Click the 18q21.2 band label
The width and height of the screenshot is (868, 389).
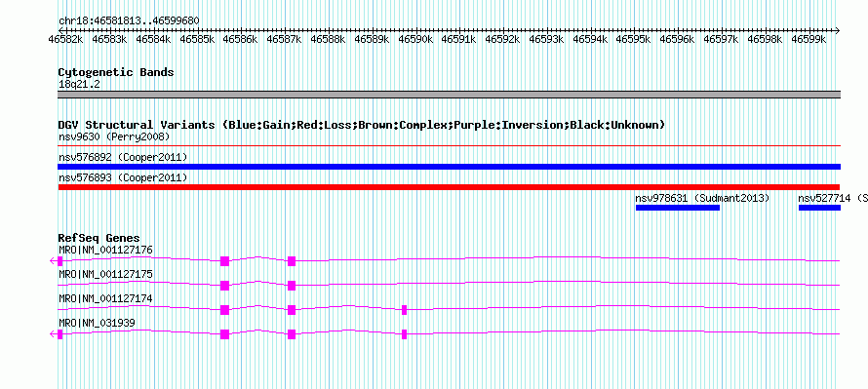pos(79,85)
